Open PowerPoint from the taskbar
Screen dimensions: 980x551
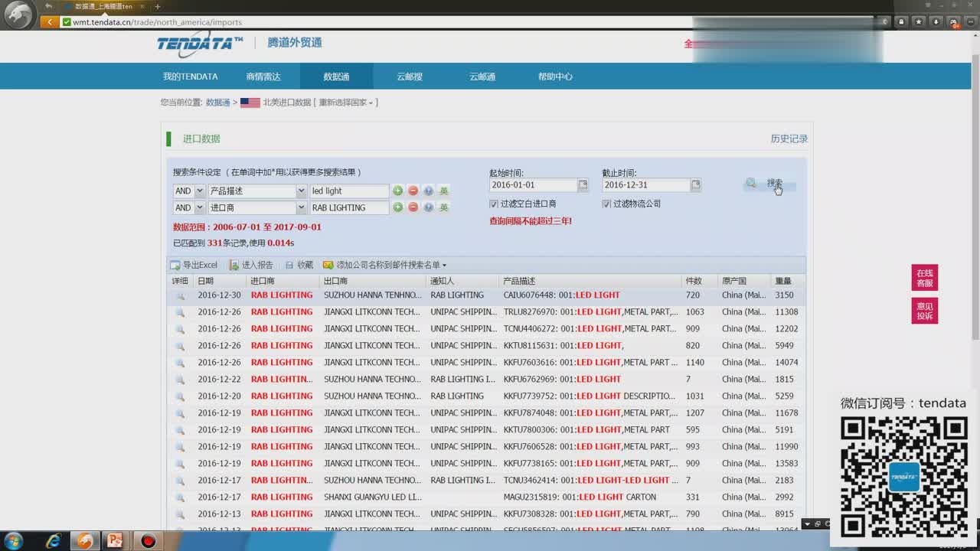(x=115, y=541)
